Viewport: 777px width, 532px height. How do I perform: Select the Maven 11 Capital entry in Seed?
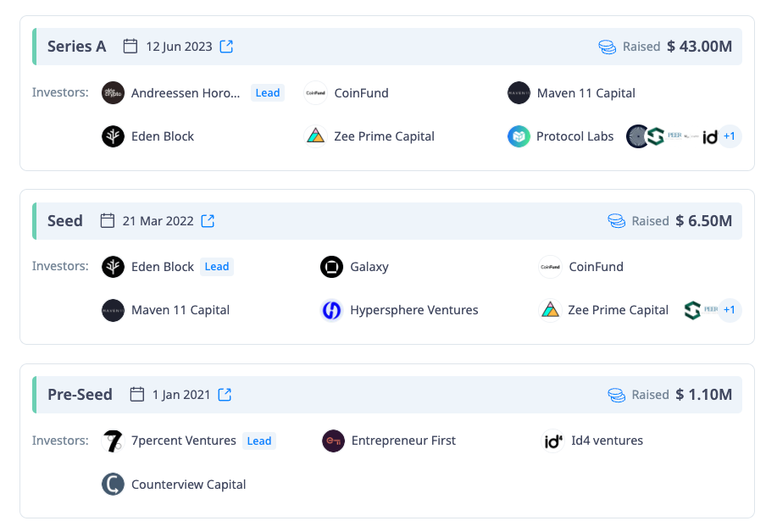[180, 310]
